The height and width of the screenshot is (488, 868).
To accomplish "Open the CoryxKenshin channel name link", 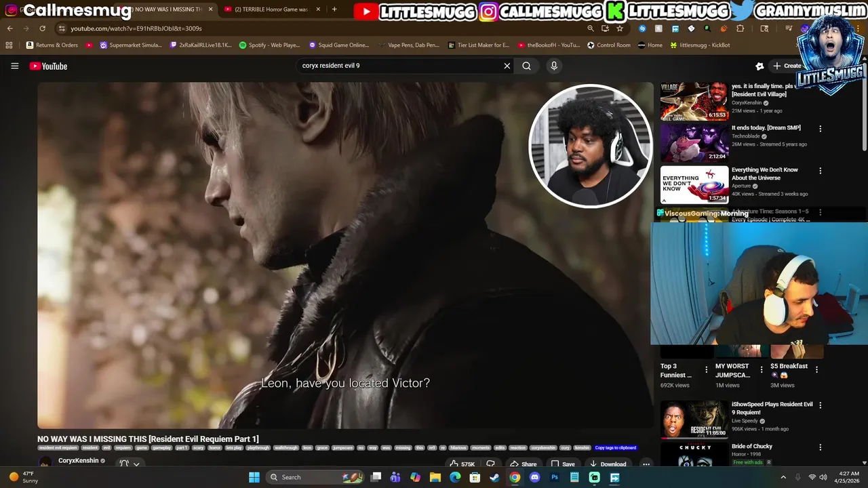I will 78,461.
